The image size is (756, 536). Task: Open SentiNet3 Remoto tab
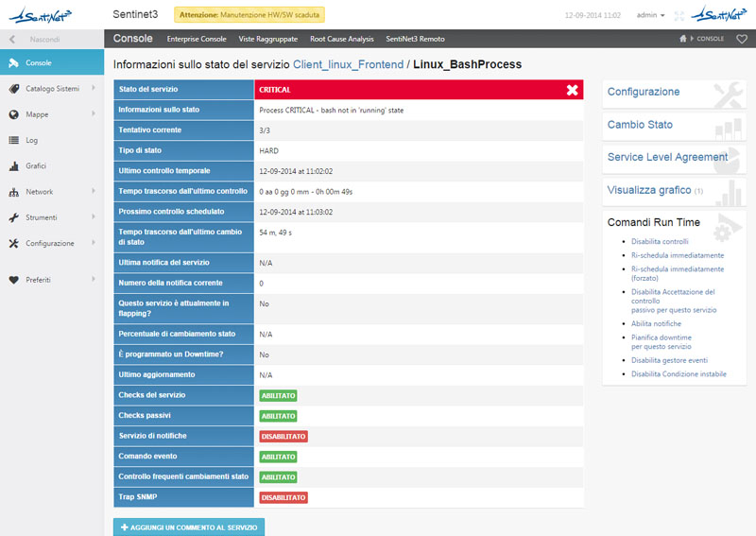click(x=415, y=39)
